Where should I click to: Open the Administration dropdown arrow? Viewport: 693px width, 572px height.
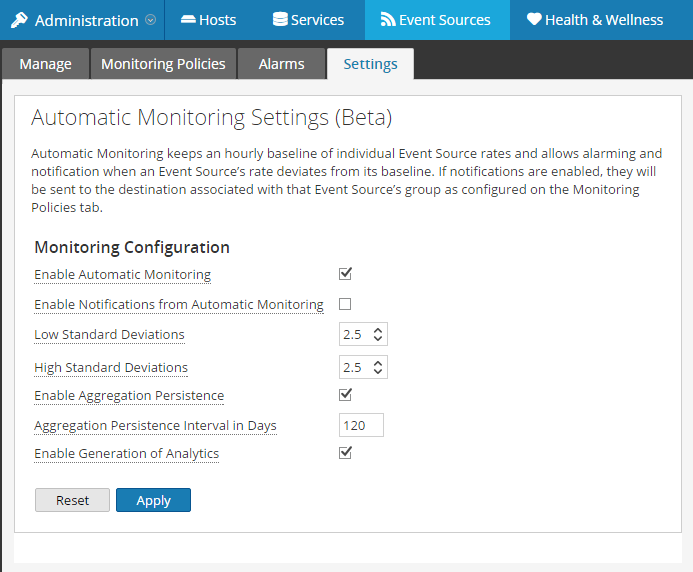pos(150,20)
